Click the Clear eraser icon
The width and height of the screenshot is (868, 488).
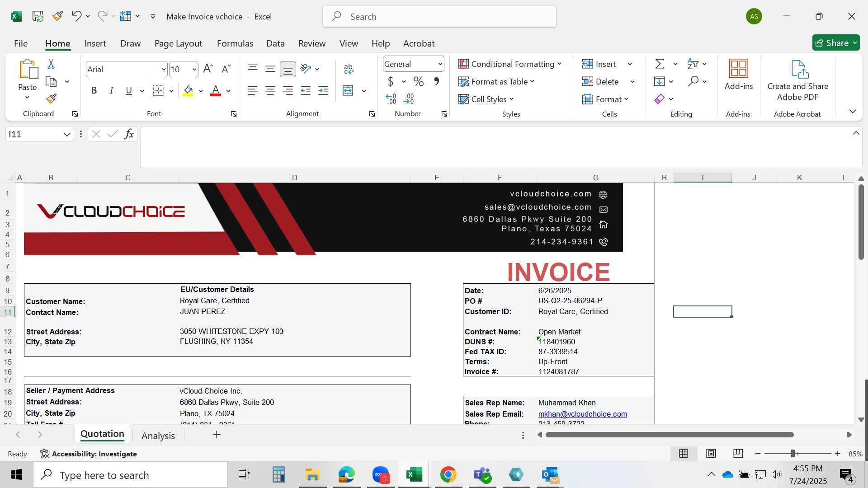[x=660, y=99]
